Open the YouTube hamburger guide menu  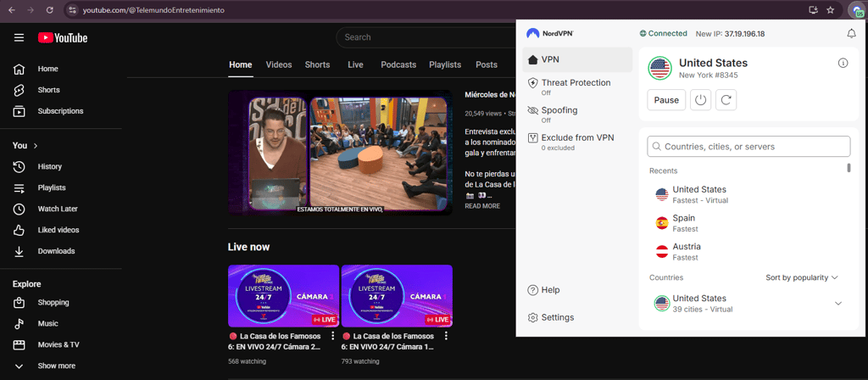click(x=19, y=37)
